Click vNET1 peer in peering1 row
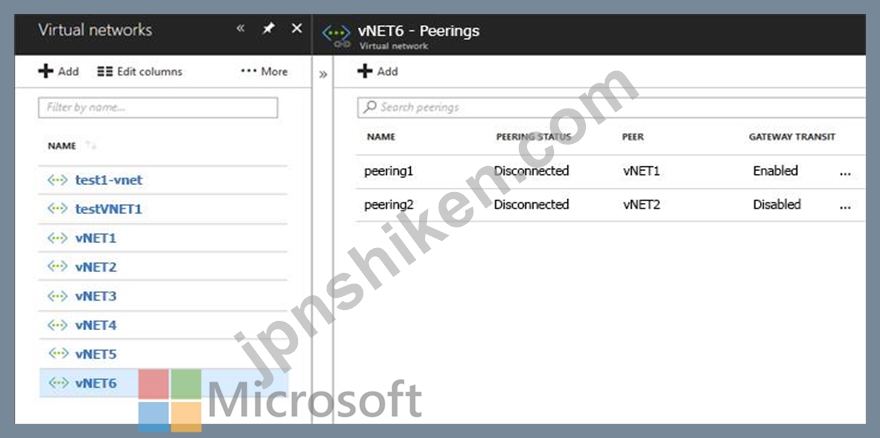 [641, 171]
